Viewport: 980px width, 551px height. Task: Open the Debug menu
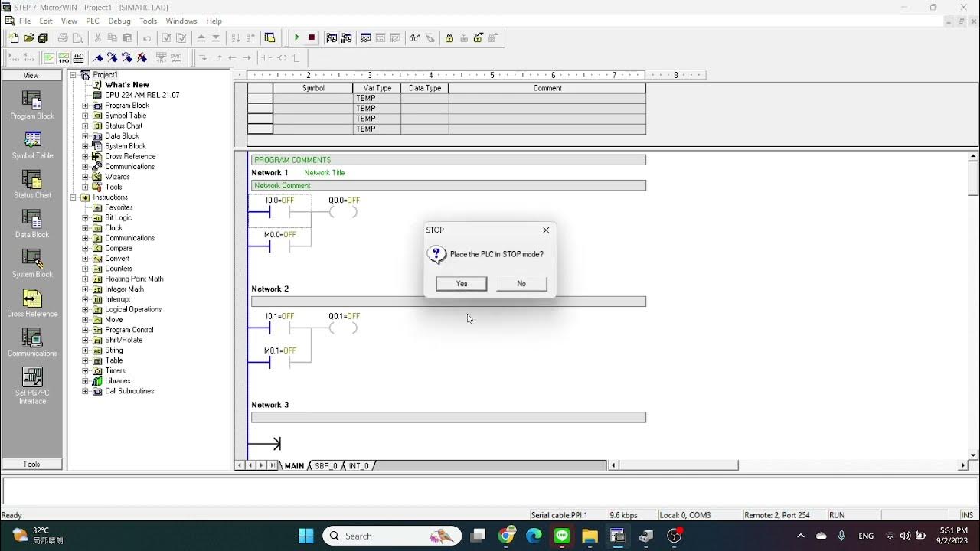119,21
